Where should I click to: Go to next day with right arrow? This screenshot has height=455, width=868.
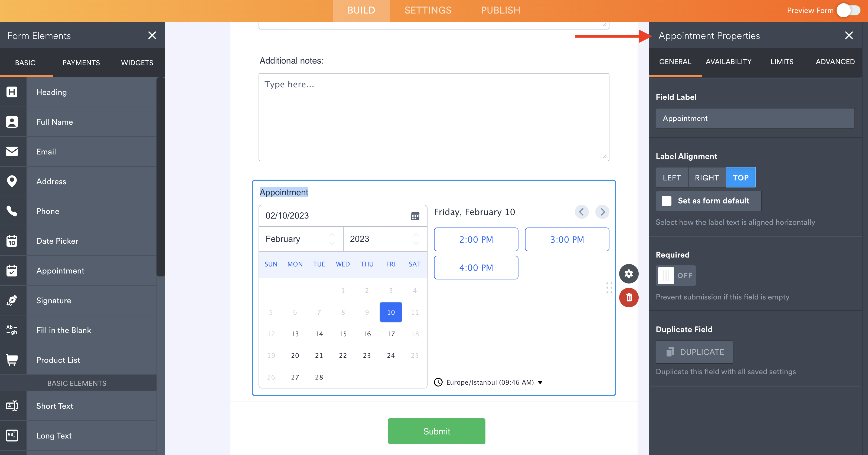602,212
